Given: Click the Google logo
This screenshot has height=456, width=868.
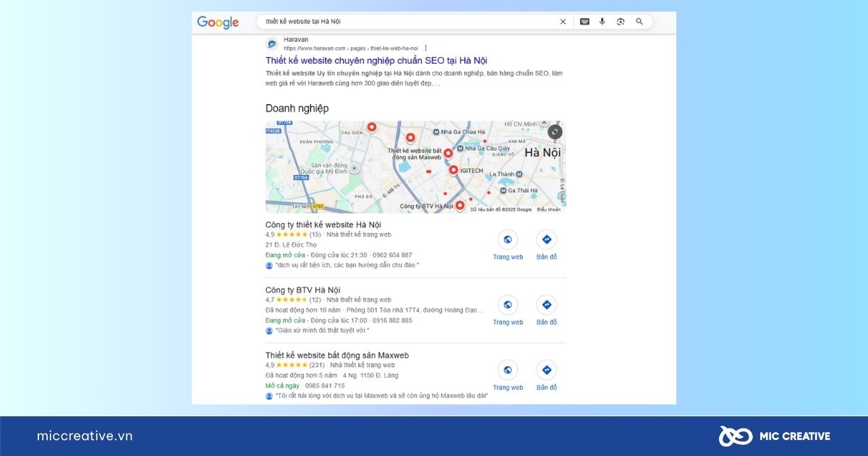Looking at the screenshot, I should coord(218,22).
